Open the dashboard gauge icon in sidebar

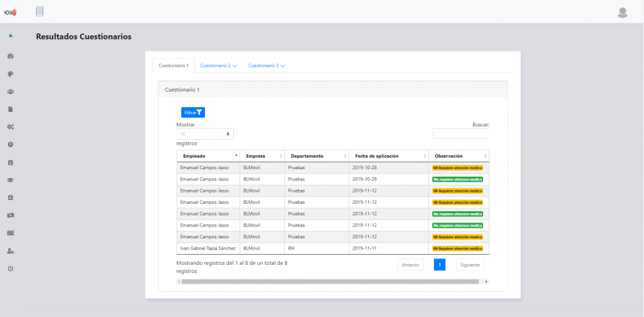coord(11,56)
